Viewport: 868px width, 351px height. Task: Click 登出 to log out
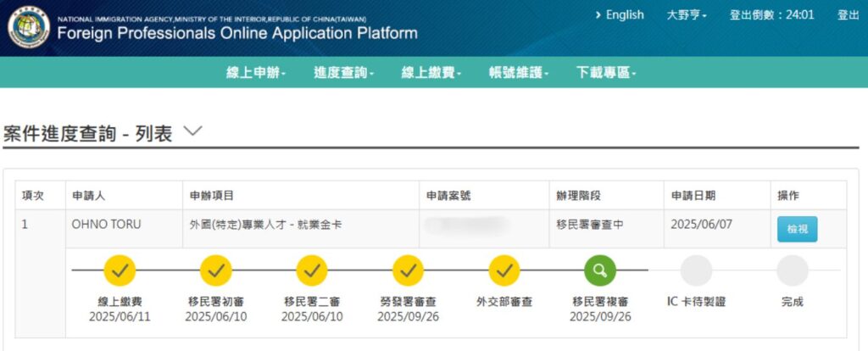pos(848,15)
